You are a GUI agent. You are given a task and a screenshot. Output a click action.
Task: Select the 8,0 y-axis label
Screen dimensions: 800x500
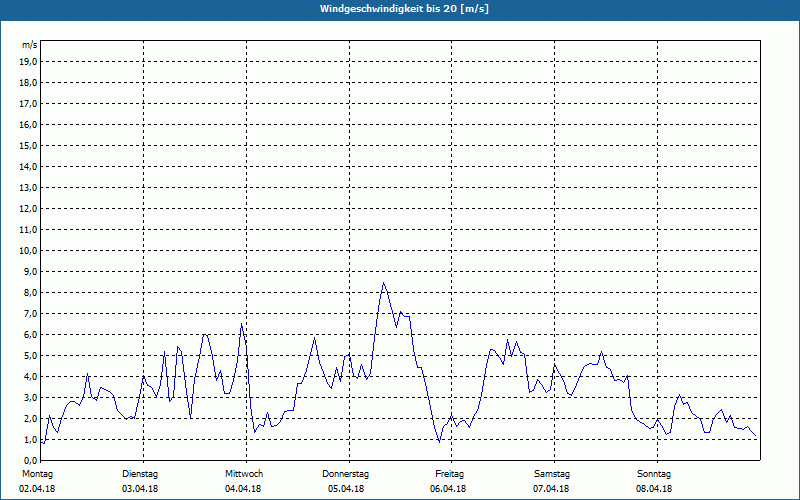31,293
